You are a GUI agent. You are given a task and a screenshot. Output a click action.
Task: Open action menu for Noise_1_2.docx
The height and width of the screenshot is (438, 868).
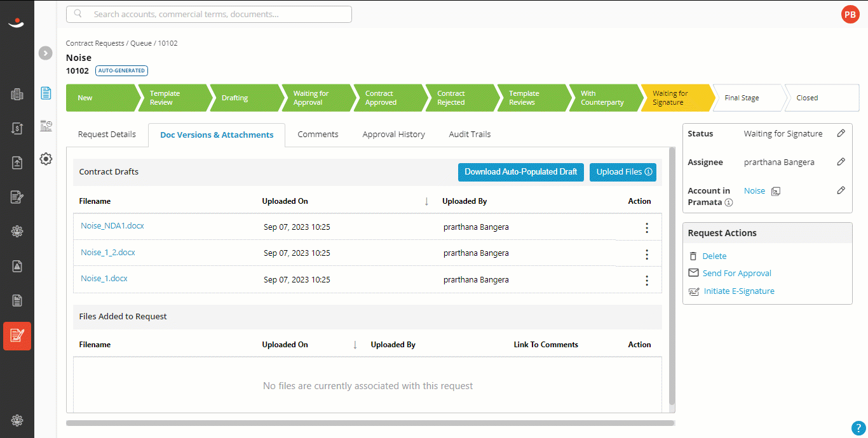coord(647,255)
